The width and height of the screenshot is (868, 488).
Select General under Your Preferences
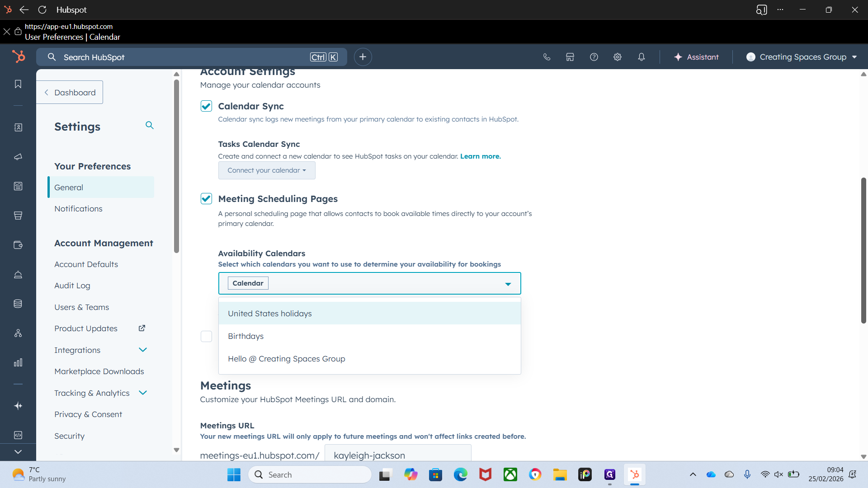pyautogui.click(x=101, y=187)
